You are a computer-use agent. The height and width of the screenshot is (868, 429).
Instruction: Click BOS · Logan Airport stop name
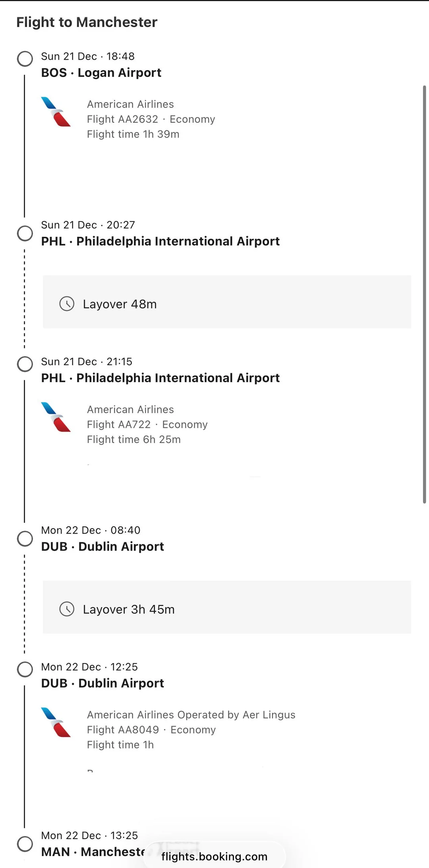coord(101,73)
